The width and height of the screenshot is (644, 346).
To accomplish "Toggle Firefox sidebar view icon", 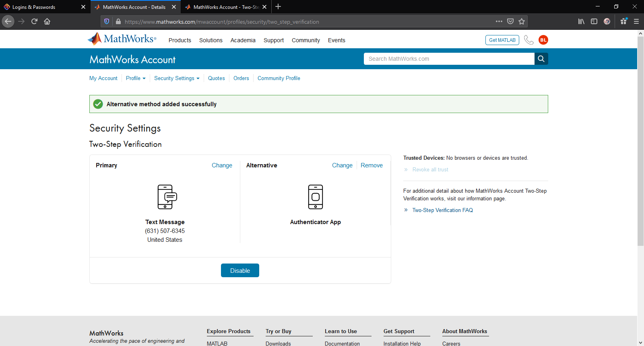I will pos(594,21).
